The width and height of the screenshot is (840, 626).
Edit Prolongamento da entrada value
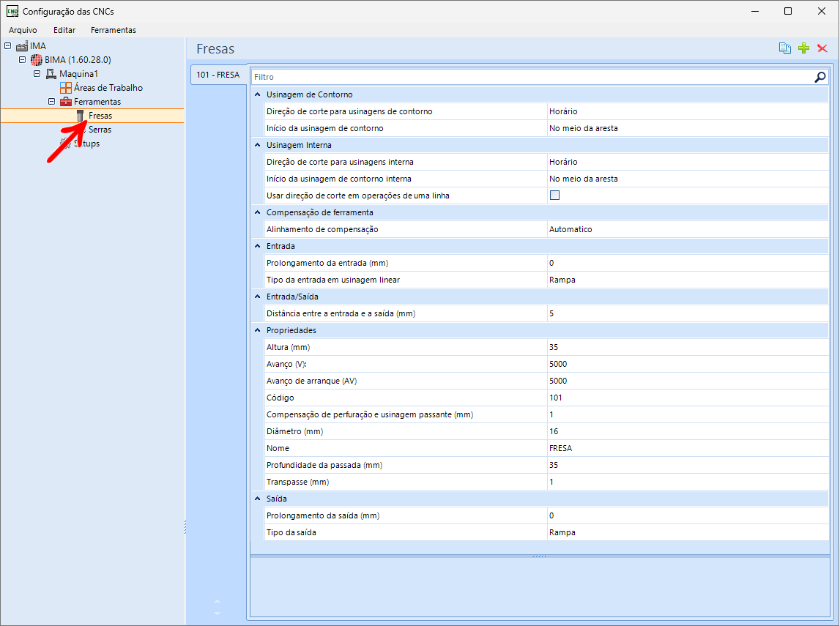(688, 263)
